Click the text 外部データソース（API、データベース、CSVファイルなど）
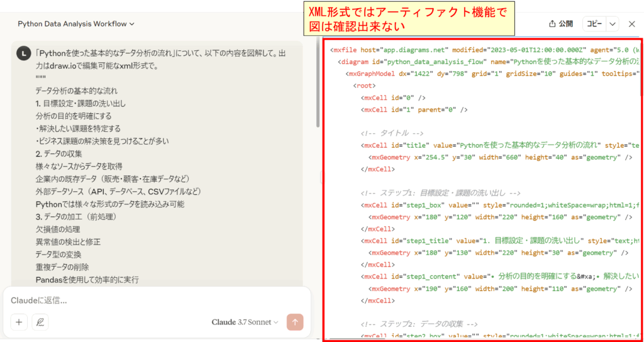This screenshot has height=342, width=644. pyautogui.click(x=118, y=191)
